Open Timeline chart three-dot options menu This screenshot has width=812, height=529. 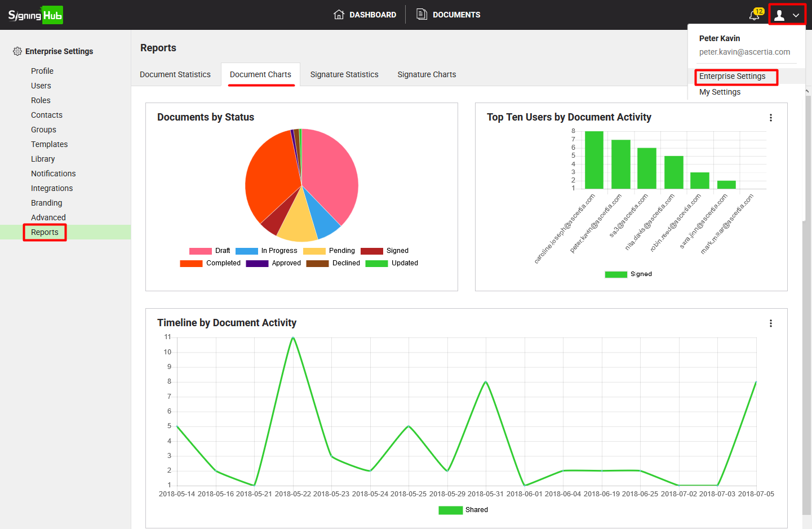tap(771, 323)
